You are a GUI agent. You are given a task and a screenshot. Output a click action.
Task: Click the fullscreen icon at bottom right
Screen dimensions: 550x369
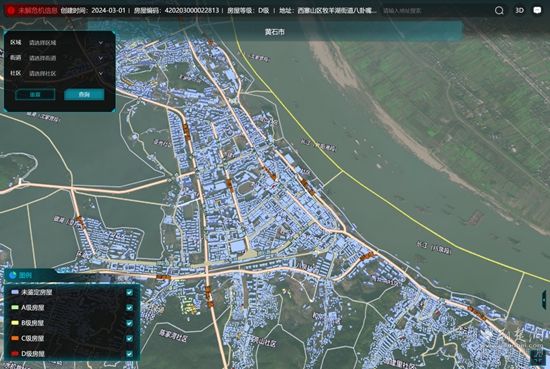pyautogui.click(x=537, y=358)
